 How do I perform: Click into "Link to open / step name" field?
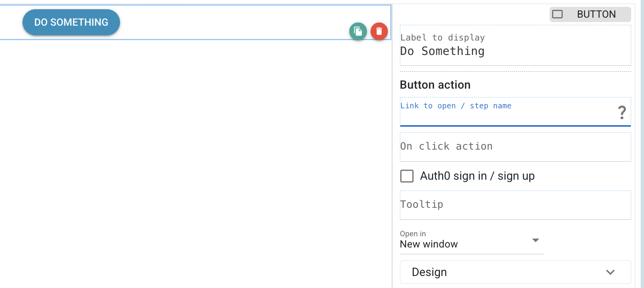click(x=506, y=116)
